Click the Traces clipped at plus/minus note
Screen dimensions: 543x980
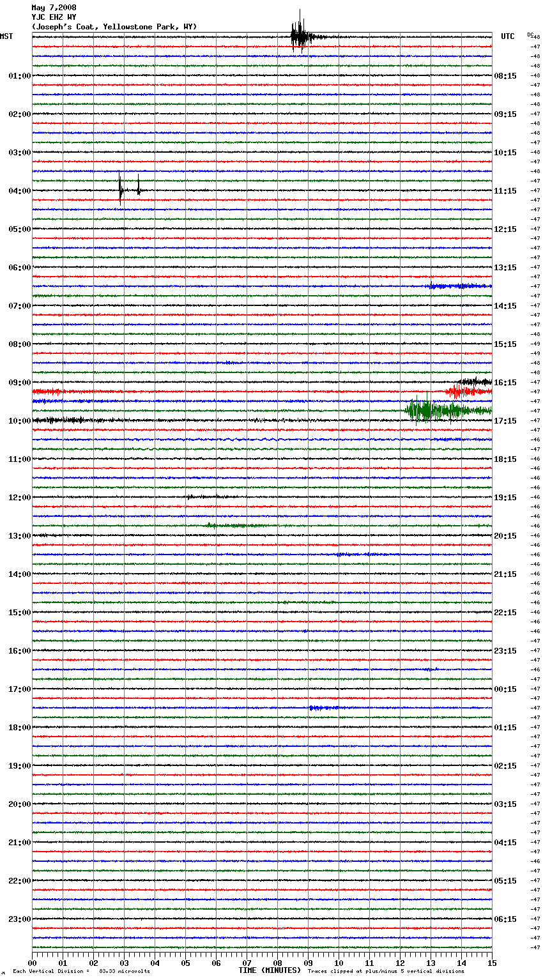pos(386,971)
